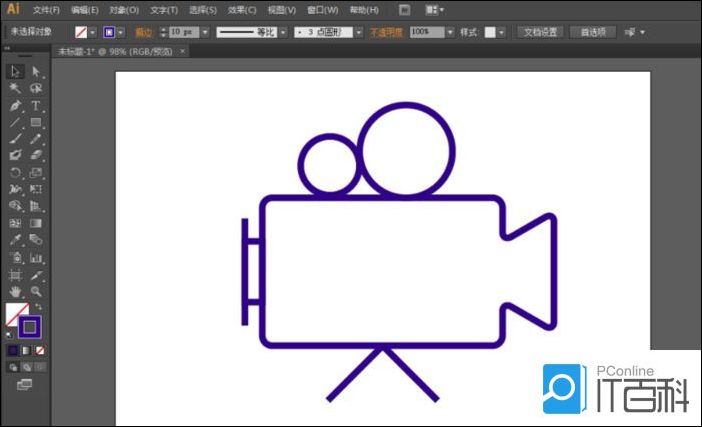Switch to Draw Inside mode

coord(40,367)
